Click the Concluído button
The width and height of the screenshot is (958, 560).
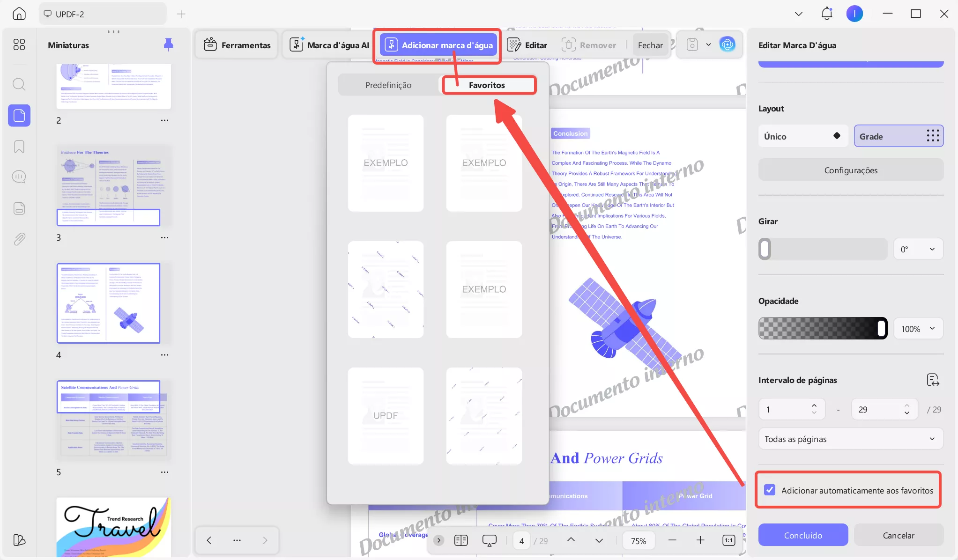pos(803,535)
